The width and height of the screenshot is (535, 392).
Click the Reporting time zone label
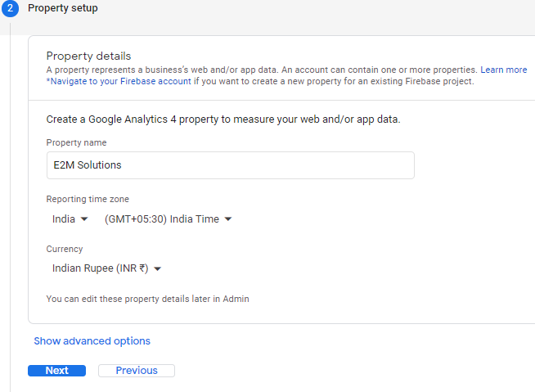click(x=88, y=200)
